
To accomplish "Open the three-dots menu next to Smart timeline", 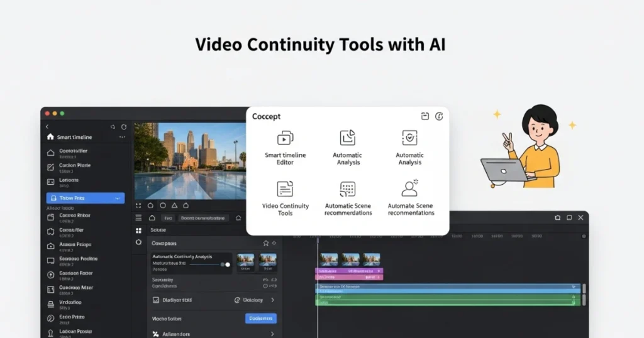I will (122, 137).
